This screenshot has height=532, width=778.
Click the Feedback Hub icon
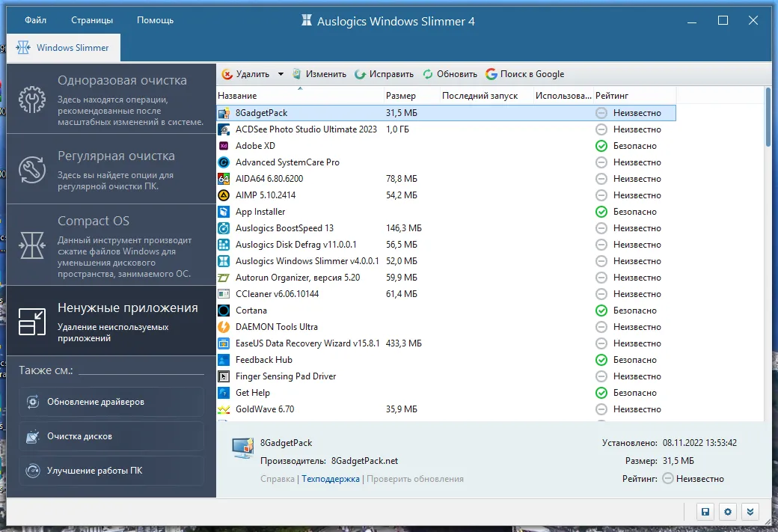[224, 360]
